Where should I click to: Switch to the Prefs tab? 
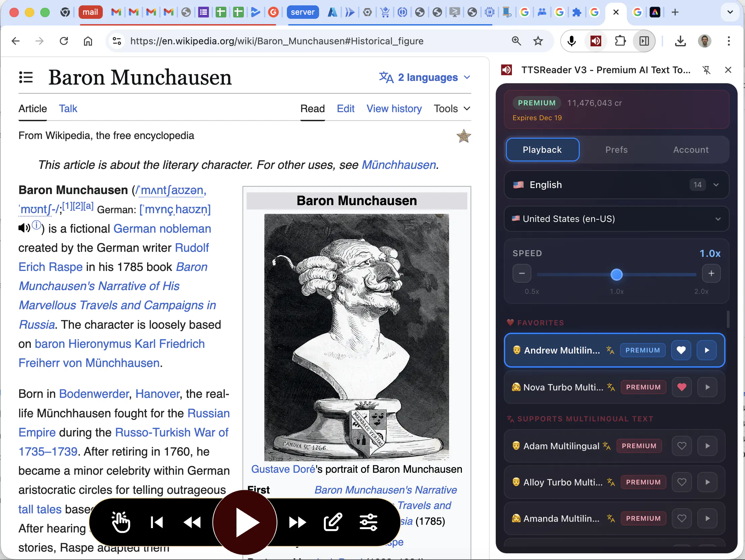tap(616, 149)
